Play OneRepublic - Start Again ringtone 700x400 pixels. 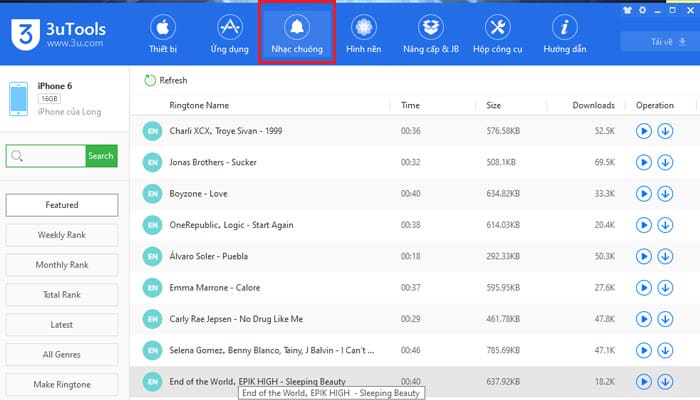pos(644,225)
